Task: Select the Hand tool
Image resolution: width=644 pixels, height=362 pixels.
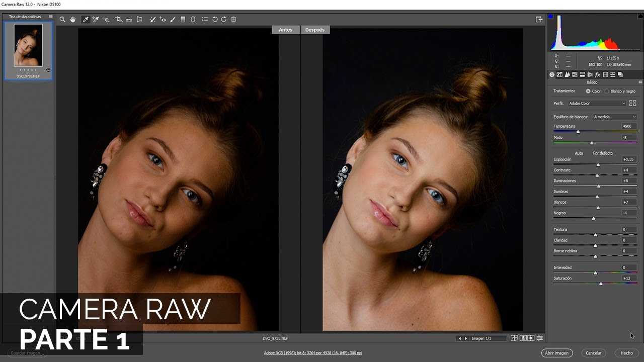Action: pos(72,19)
